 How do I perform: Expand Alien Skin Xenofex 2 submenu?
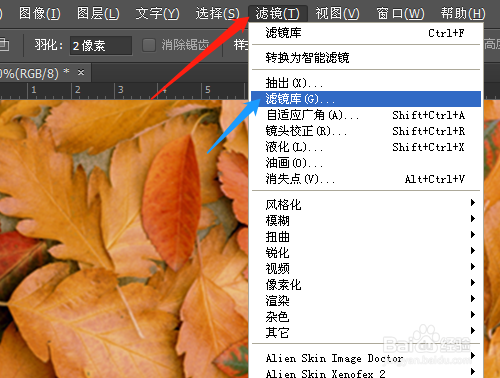pyautogui.click(x=366, y=373)
